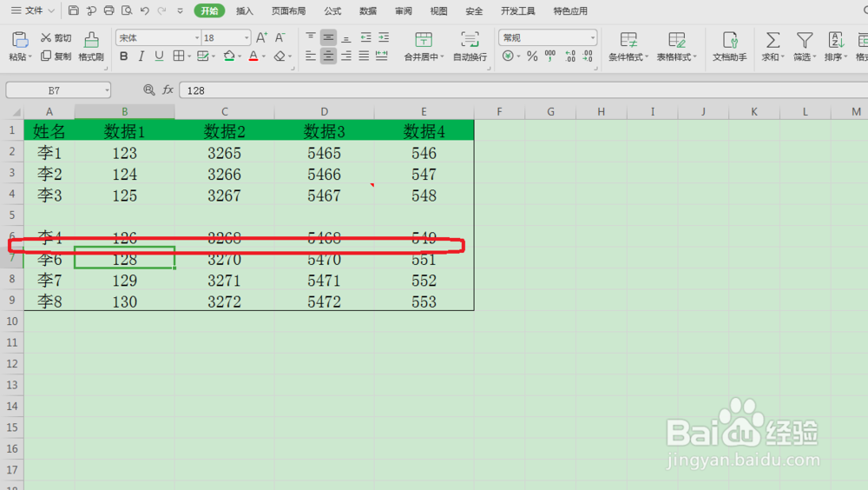Toggle middle vertical alignment
Screen dimensions: 868x490
tap(328, 37)
